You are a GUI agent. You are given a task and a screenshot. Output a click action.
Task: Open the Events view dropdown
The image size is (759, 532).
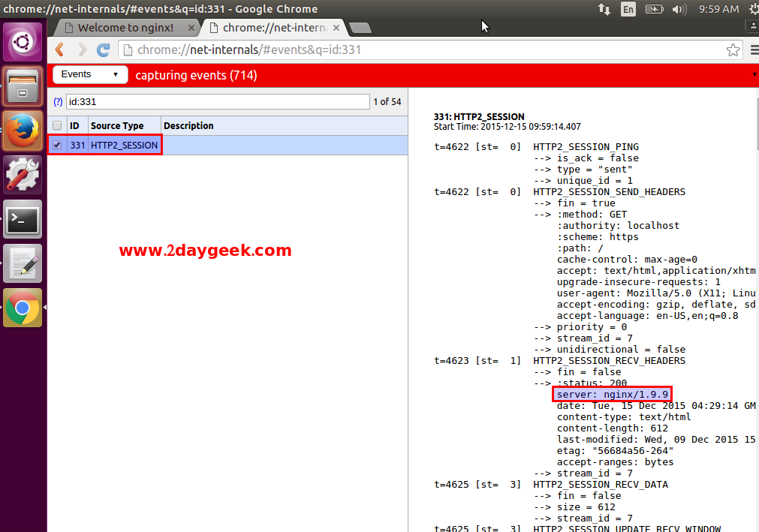point(90,74)
